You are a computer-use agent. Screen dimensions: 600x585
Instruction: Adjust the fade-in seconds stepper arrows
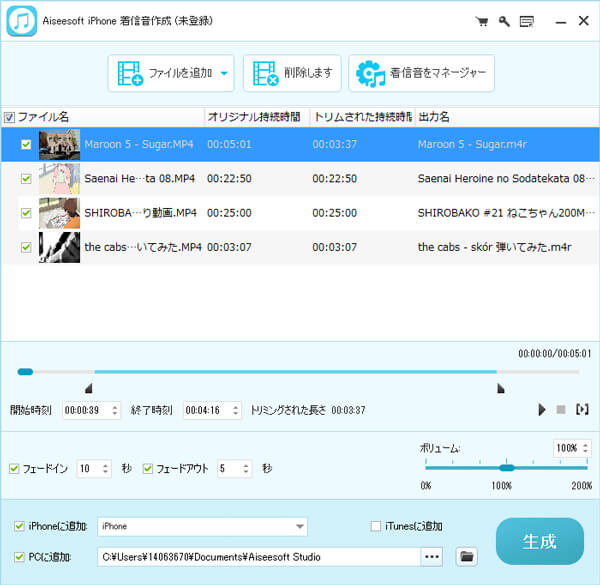(106, 469)
